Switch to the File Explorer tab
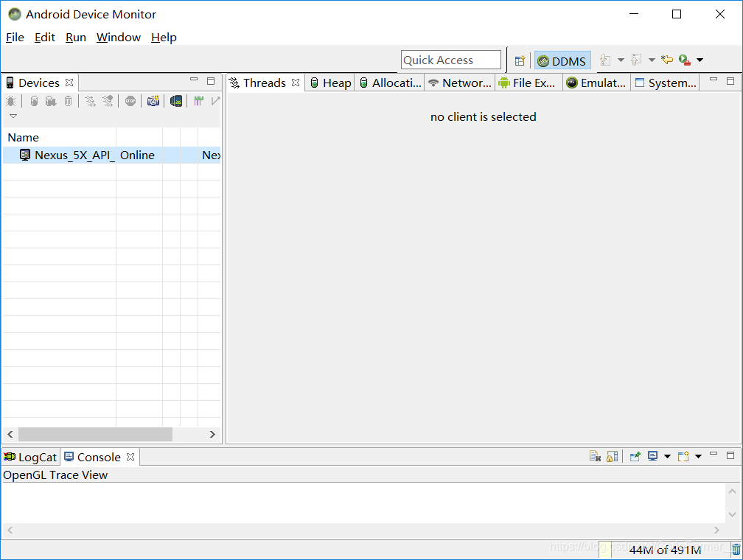Viewport: 743px width, 560px height. tap(527, 83)
